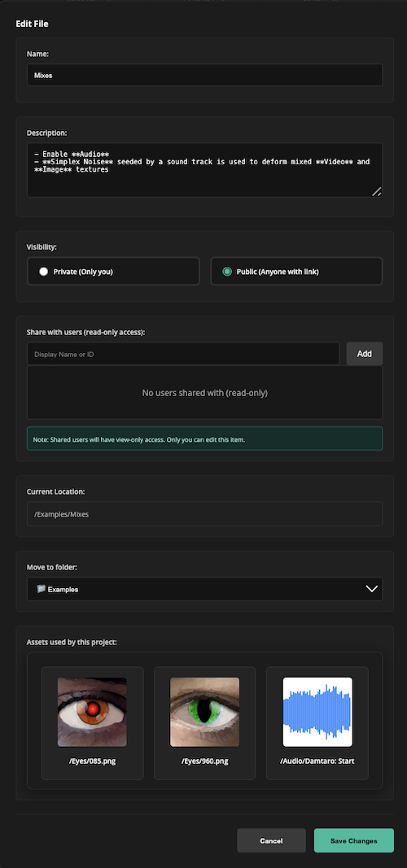Open the Damtaro audio waveform thumbnail
Image resolution: width=407 pixels, height=868 pixels.
point(317,712)
